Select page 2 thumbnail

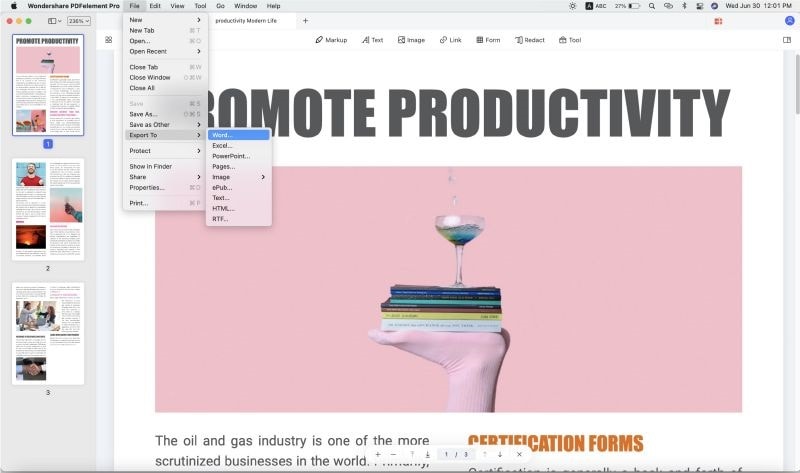pyautogui.click(x=48, y=209)
